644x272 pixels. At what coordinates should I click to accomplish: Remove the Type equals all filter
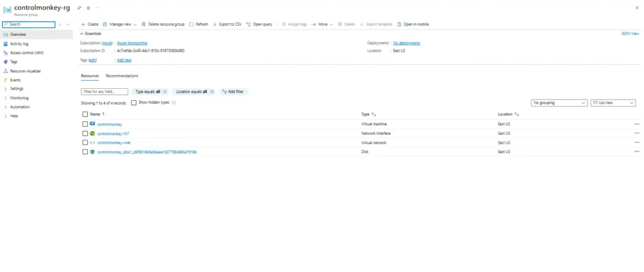point(165,92)
